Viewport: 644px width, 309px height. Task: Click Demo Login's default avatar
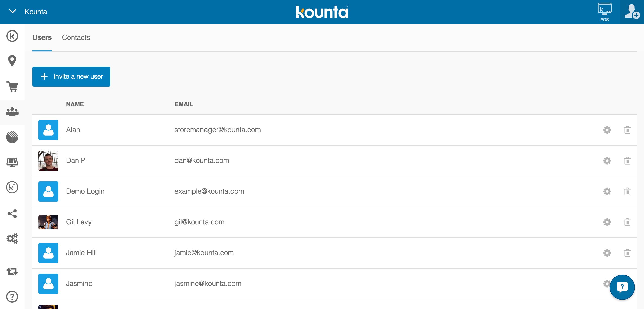(x=48, y=192)
